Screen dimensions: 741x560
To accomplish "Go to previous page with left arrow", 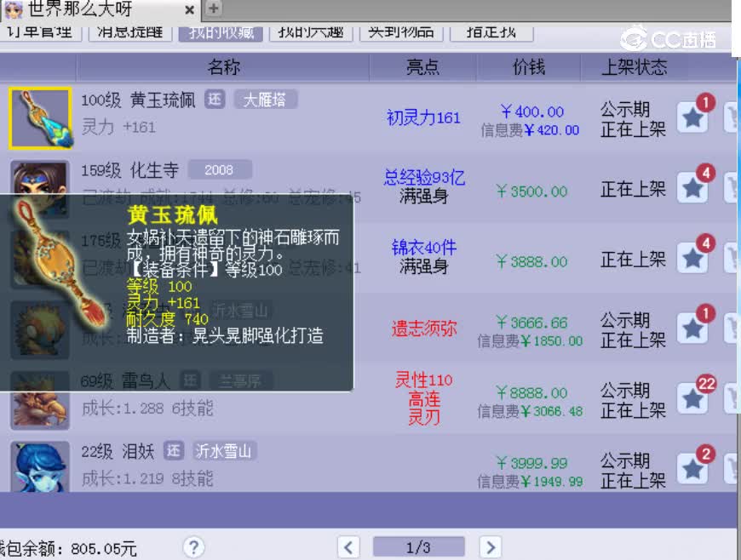I will click(x=348, y=547).
